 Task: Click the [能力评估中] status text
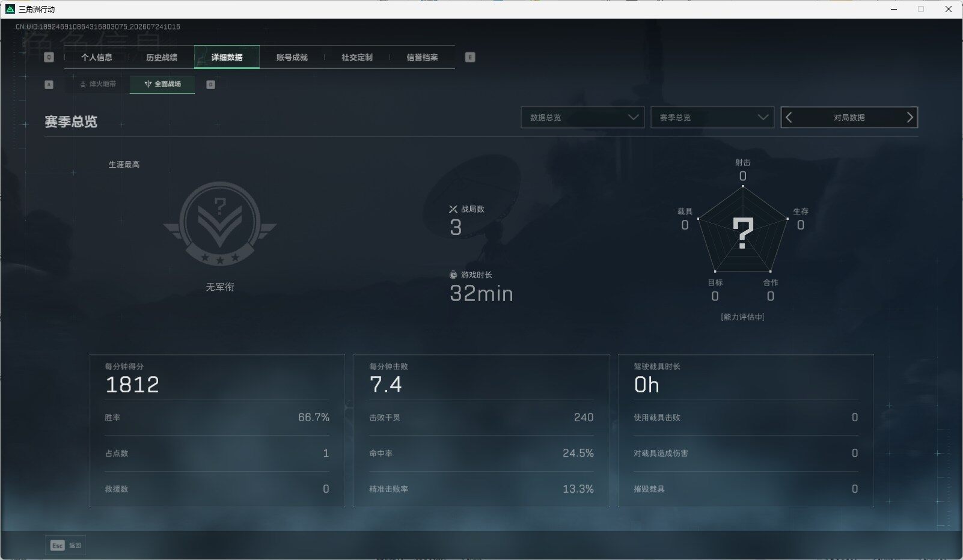[743, 317]
